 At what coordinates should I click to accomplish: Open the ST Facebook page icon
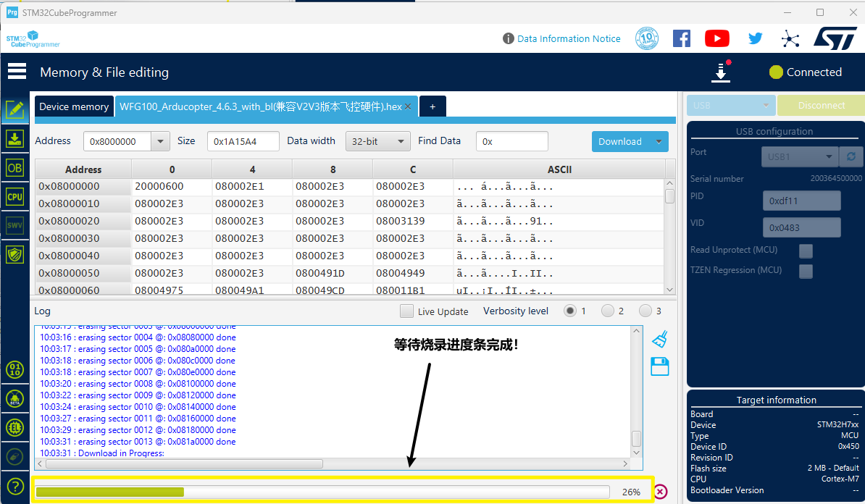682,38
